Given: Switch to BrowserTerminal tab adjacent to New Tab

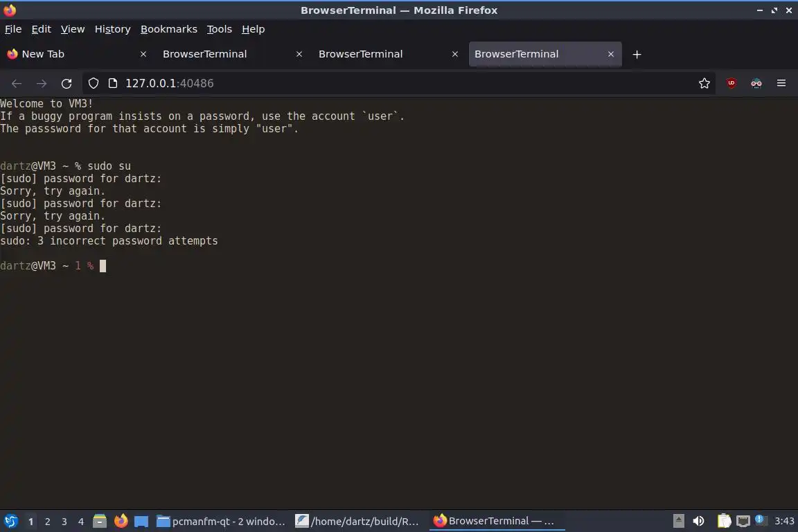Looking at the screenshot, I should click(233, 54).
